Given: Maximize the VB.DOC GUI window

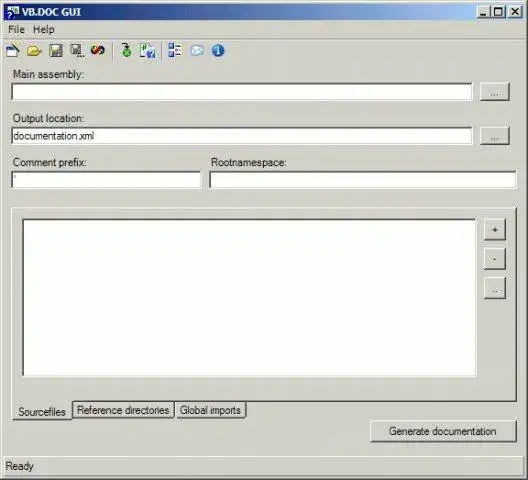Looking at the screenshot, I should click(x=498, y=12).
